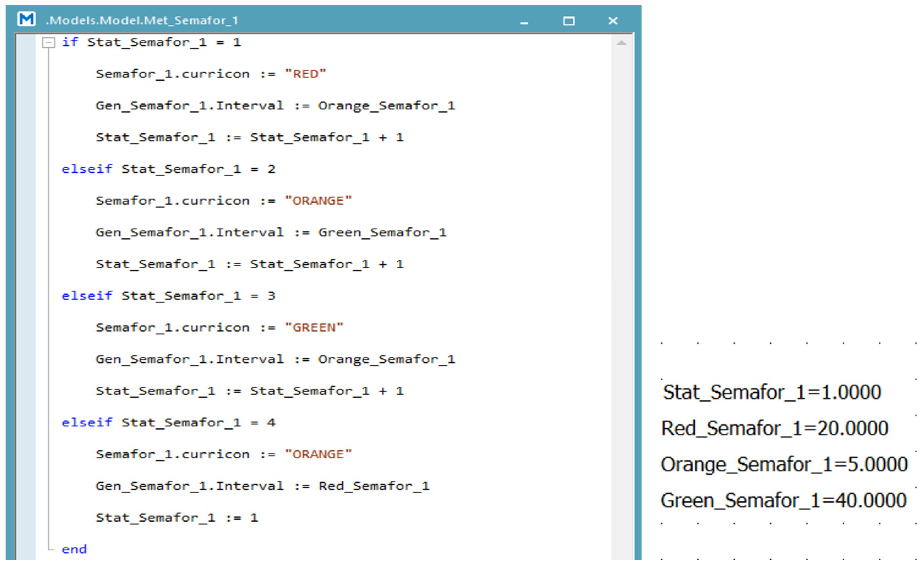Maximize the Met_Semafor_1 method window

[x=568, y=21]
